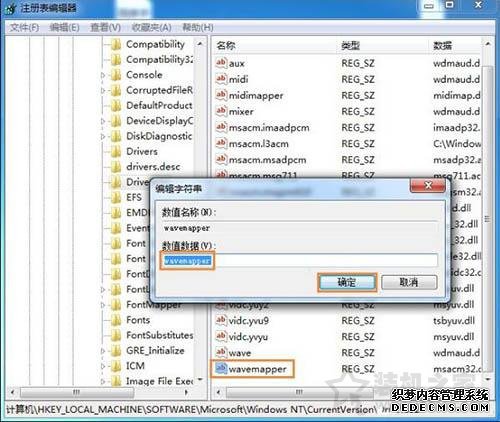Expand the ICM tree node
Screen dimensions: 500x422
coord(103,366)
